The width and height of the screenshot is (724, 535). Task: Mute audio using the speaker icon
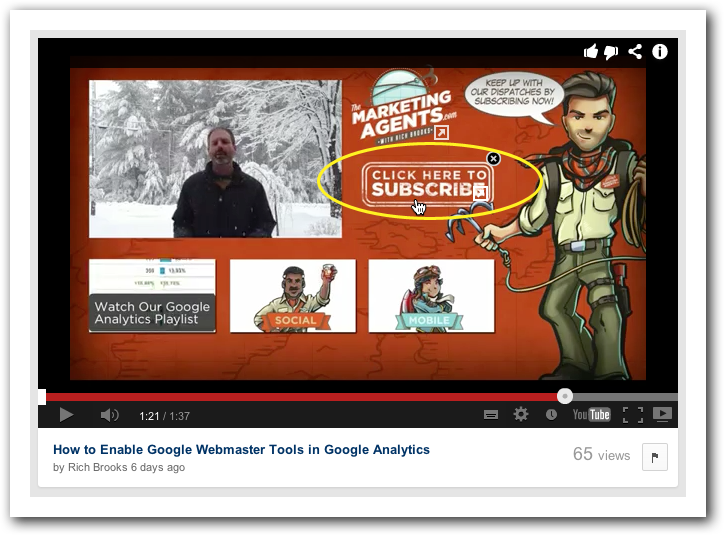pyautogui.click(x=109, y=415)
